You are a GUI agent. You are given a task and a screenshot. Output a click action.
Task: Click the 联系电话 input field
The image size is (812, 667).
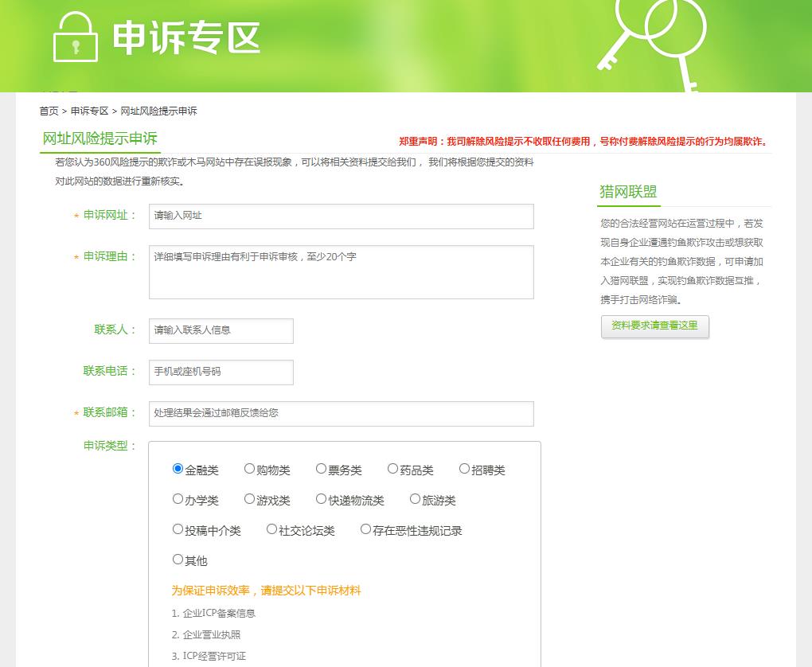point(221,373)
